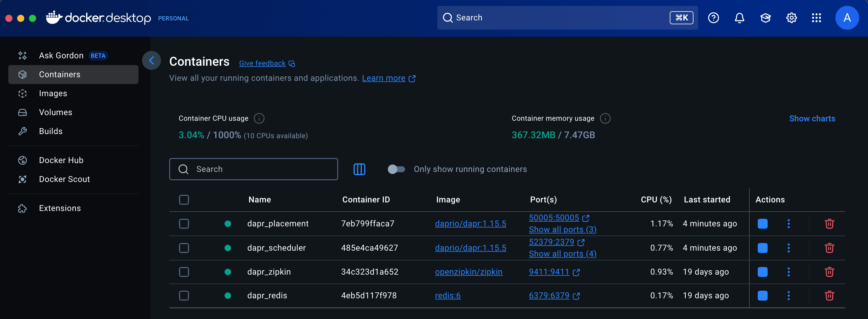The height and width of the screenshot is (319, 868).
Task: Toggle Only show running containers
Action: (396, 169)
